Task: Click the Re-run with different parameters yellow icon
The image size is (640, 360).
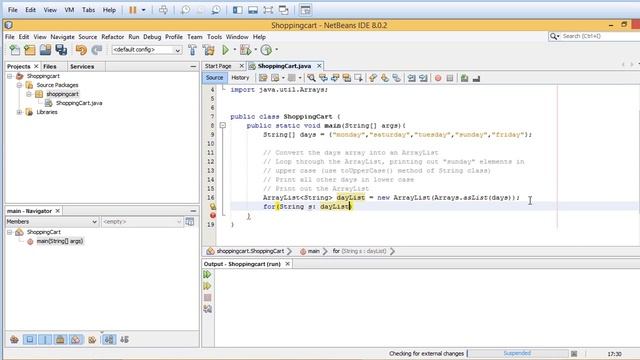Action: click(x=207, y=286)
